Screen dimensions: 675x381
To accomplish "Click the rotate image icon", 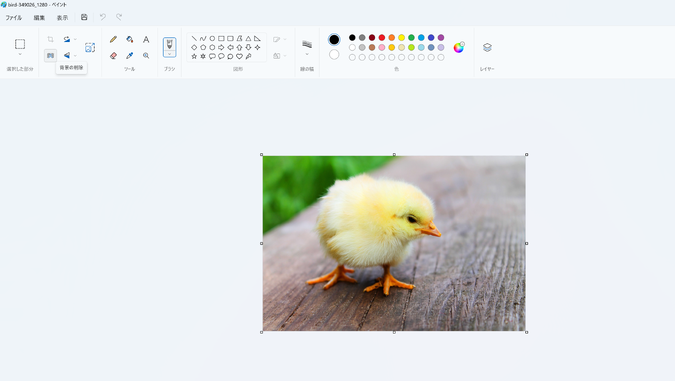I will click(x=67, y=39).
